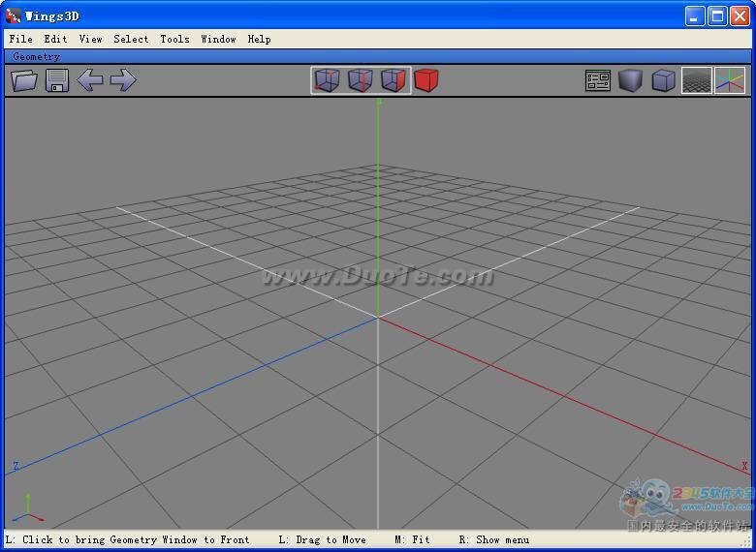The width and height of the screenshot is (756, 552).
Task: Undo with the left arrow icon
Action: click(90, 80)
